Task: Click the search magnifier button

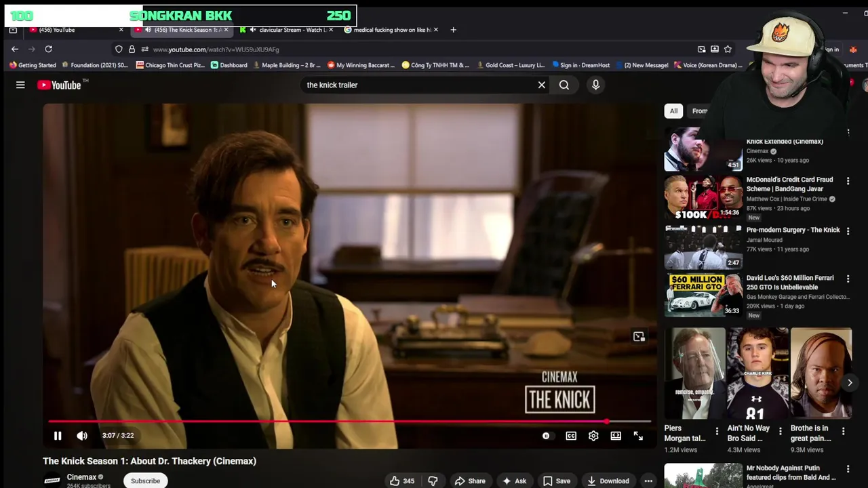Action: coord(564,85)
